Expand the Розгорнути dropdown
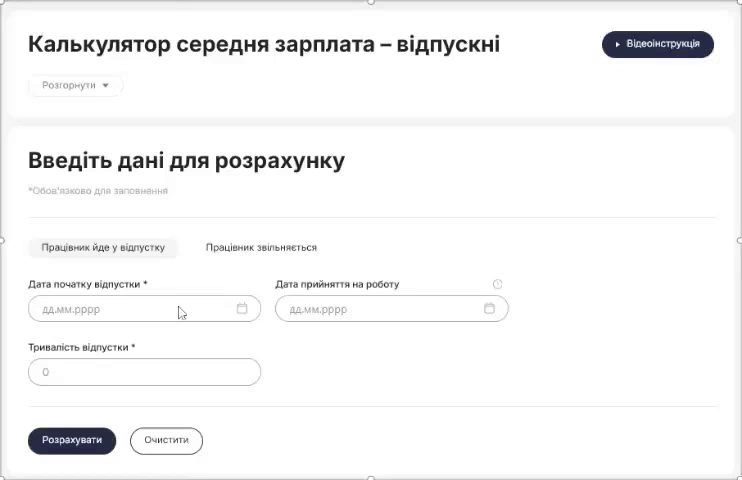 76,86
